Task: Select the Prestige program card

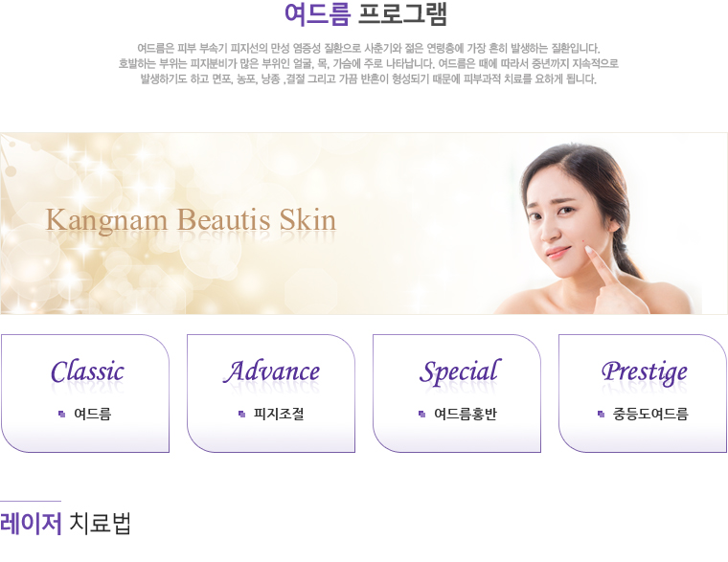Action: click(643, 393)
